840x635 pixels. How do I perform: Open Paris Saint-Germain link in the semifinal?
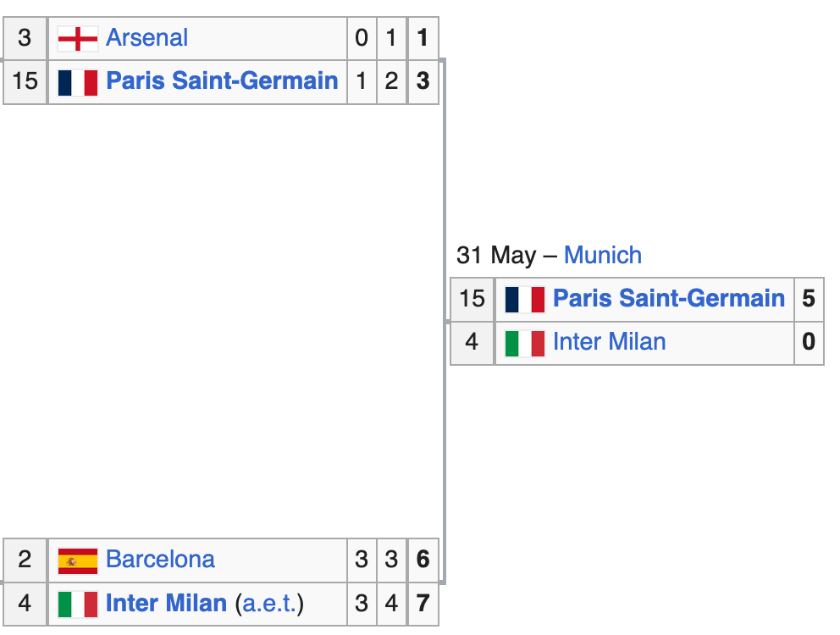223,81
